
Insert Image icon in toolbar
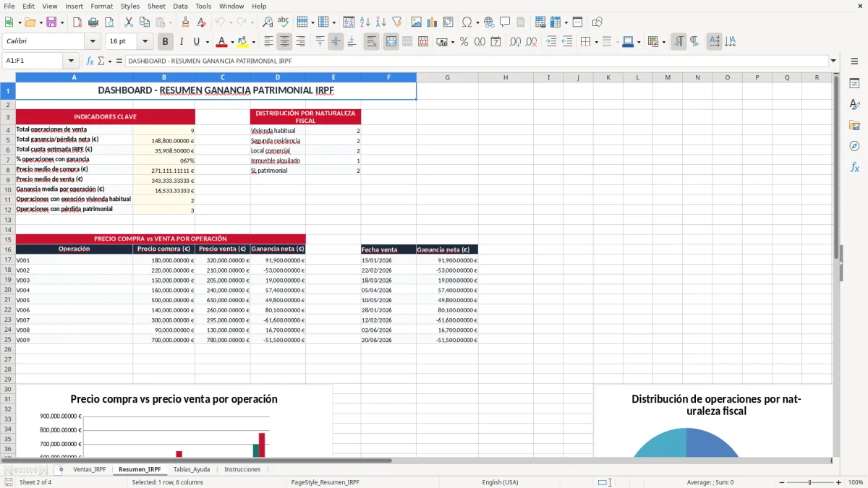(417, 22)
